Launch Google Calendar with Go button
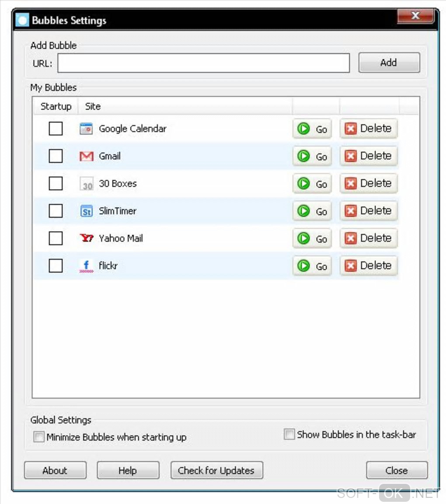This screenshot has height=504, width=446. click(x=312, y=129)
